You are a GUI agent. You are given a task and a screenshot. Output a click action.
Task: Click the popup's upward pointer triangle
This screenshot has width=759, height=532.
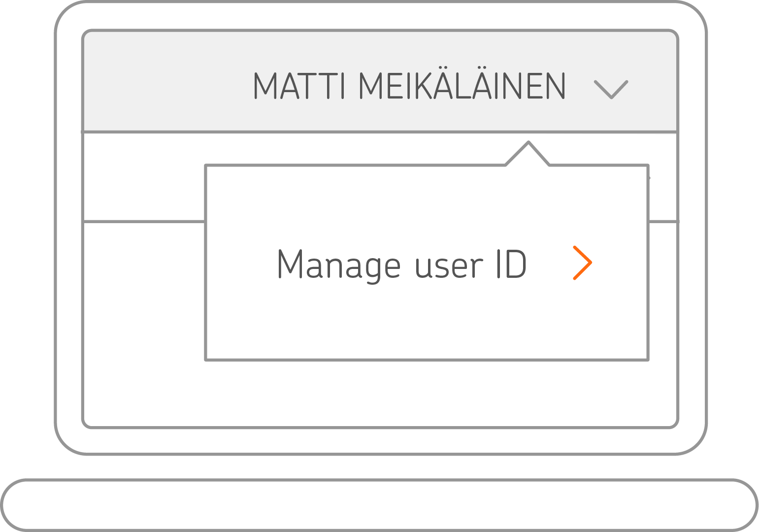pos(528,155)
